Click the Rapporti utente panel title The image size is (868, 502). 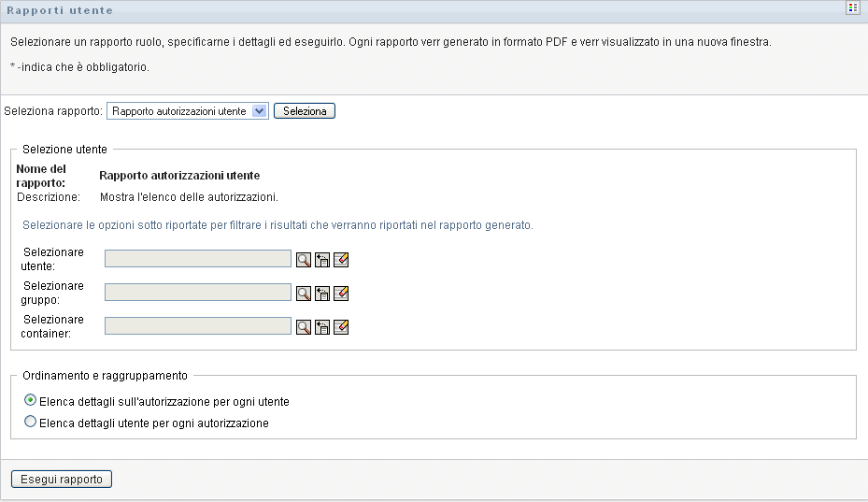60,10
